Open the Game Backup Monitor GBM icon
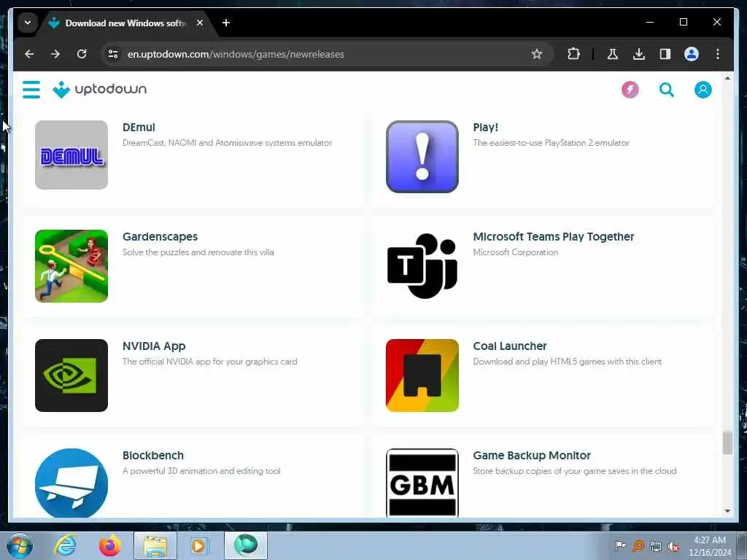The width and height of the screenshot is (747, 560). 422,483
